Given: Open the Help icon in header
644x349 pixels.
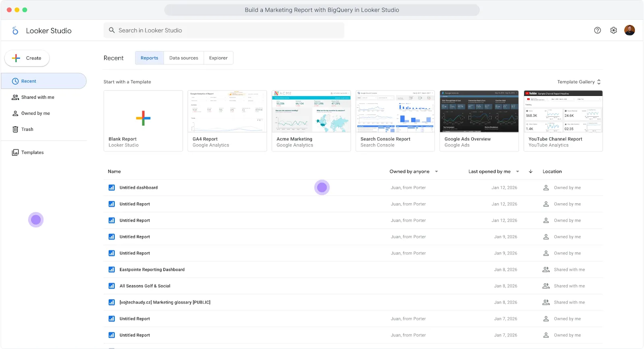Looking at the screenshot, I should tap(597, 30).
